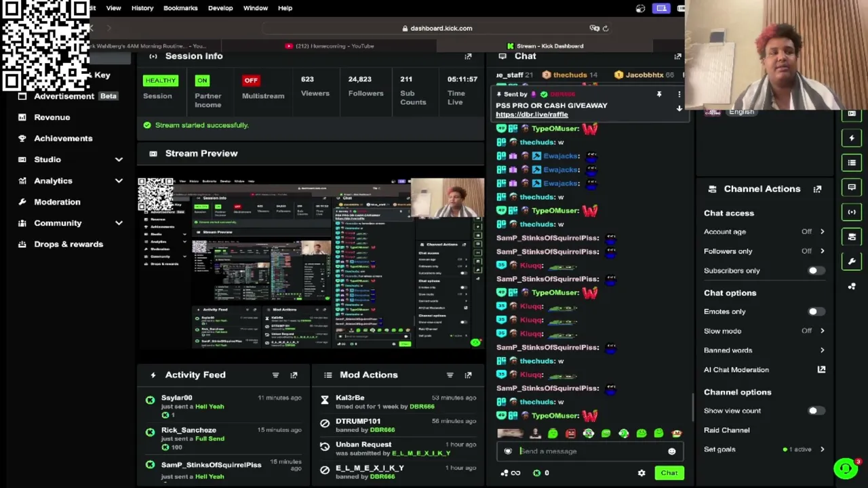Screen dimensions: 868x488
Task: Open the History menu
Action: pos(142,8)
